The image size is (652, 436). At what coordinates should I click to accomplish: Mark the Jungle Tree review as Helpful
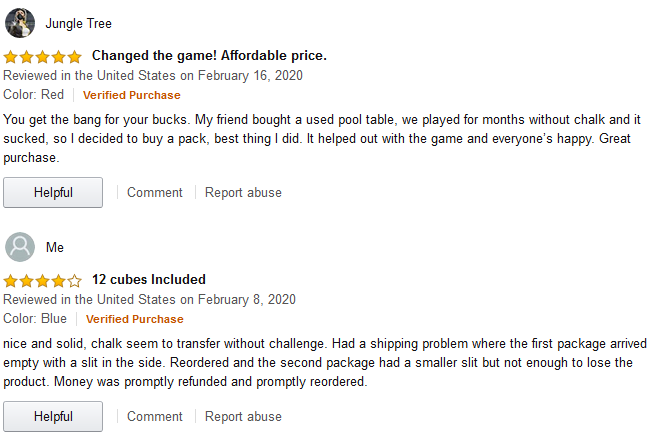point(53,192)
